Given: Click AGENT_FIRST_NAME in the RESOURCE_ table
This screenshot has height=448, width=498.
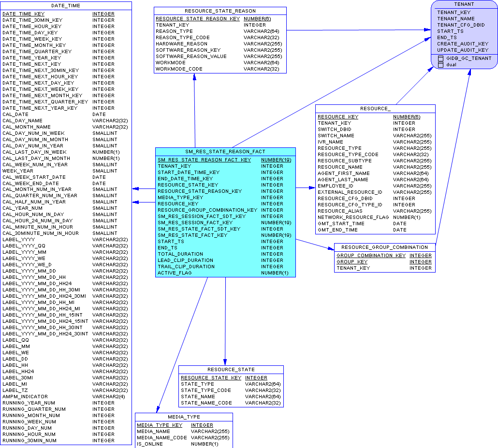Looking at the screenshot, I should coord(344,173).
